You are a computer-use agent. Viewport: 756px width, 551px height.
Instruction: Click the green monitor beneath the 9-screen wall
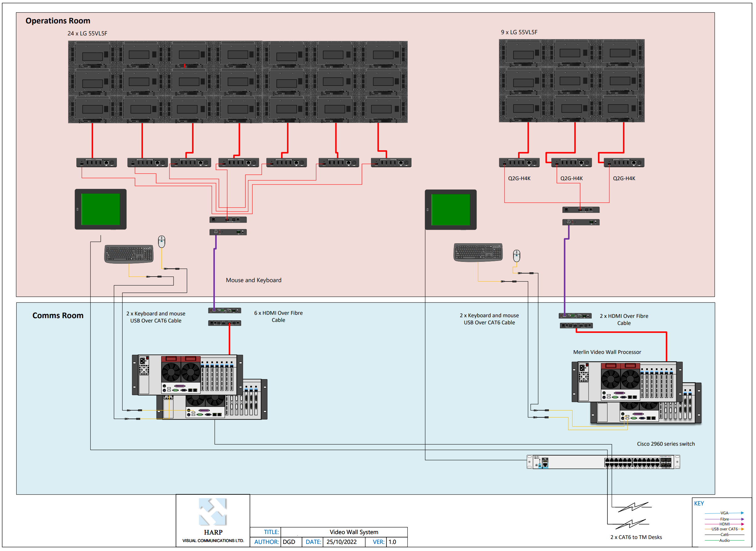(x=451, y=210)
